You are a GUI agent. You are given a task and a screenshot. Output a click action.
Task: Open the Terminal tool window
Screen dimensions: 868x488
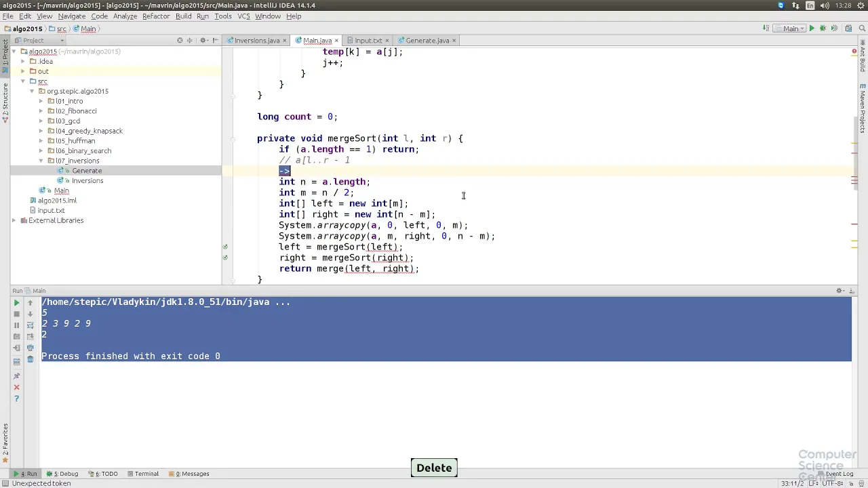(x=142, y=474)
